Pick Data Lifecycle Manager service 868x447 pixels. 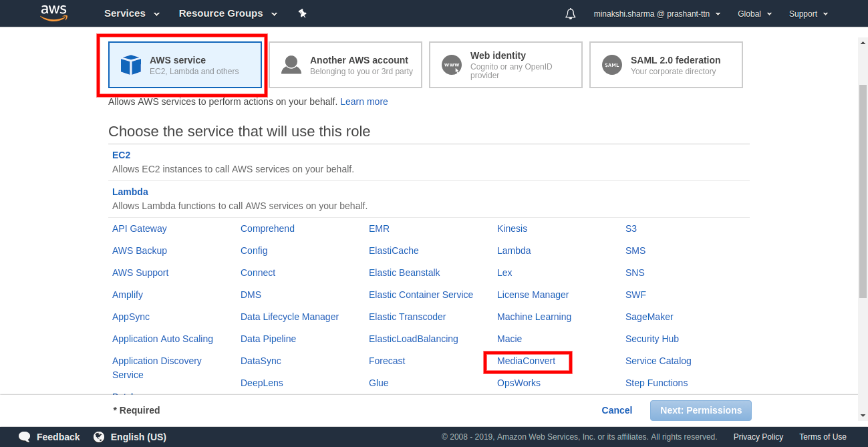(289, 317)
